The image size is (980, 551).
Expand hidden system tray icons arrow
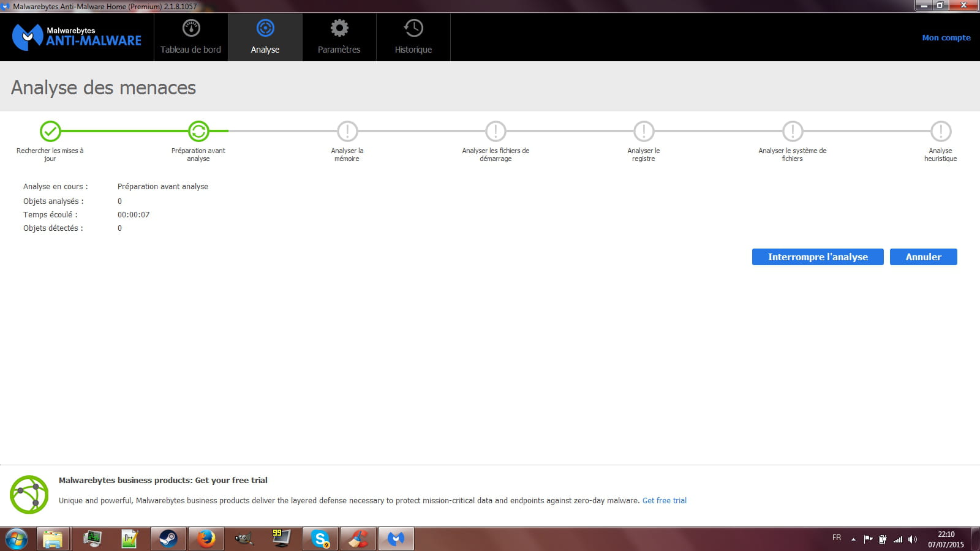853,539
